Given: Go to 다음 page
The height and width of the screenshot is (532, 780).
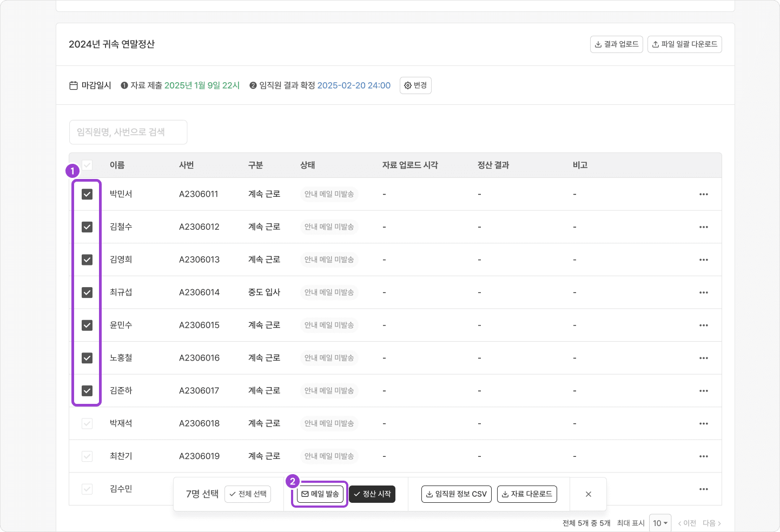Looking at the screenshot, I should (712, 523).
